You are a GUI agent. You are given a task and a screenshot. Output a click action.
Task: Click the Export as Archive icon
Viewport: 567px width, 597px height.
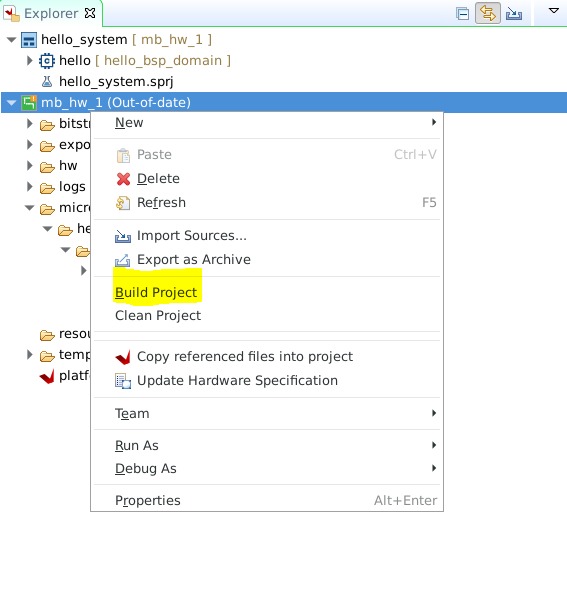click(x=123, y=260)
